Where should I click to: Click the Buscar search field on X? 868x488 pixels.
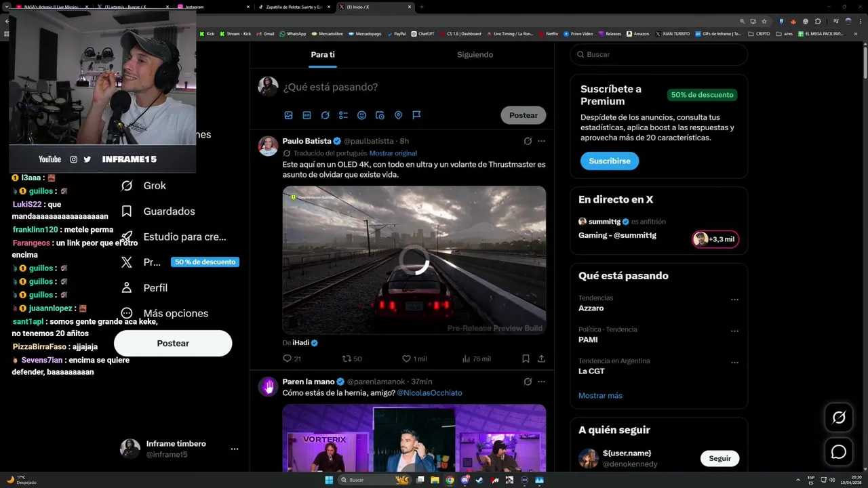(x=658, y=54)
